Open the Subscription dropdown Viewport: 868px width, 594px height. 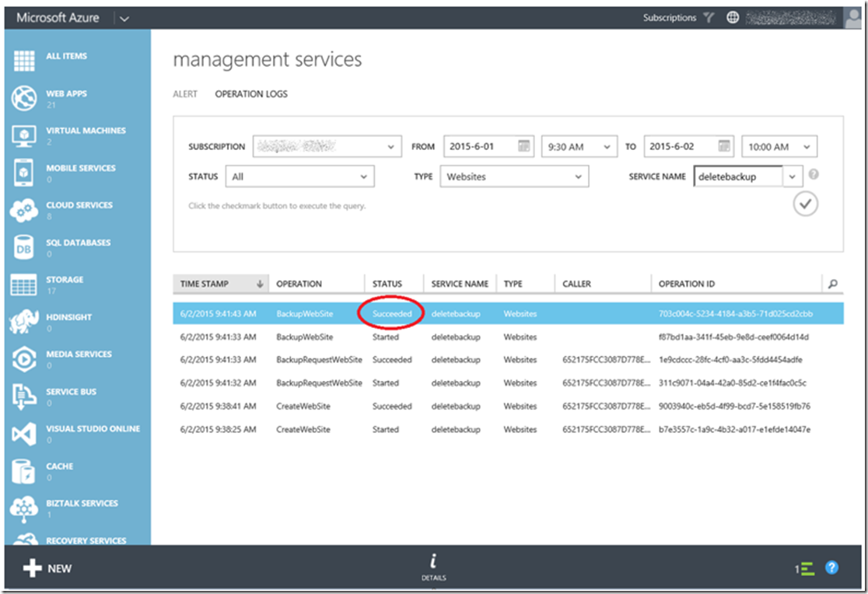point(327,147)
